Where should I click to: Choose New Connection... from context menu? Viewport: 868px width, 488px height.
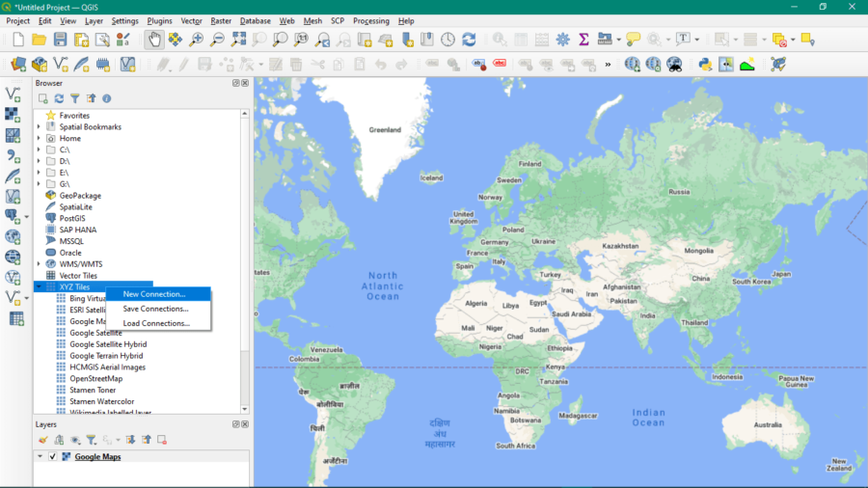click(158, 294)
